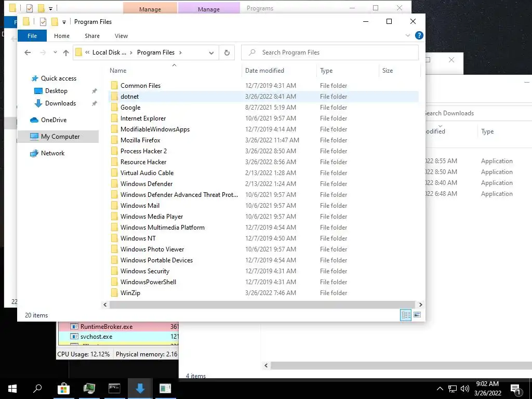Open taskbar search magnifier
The height and width of the screenshot is (399, 532).
coord(37,389)
